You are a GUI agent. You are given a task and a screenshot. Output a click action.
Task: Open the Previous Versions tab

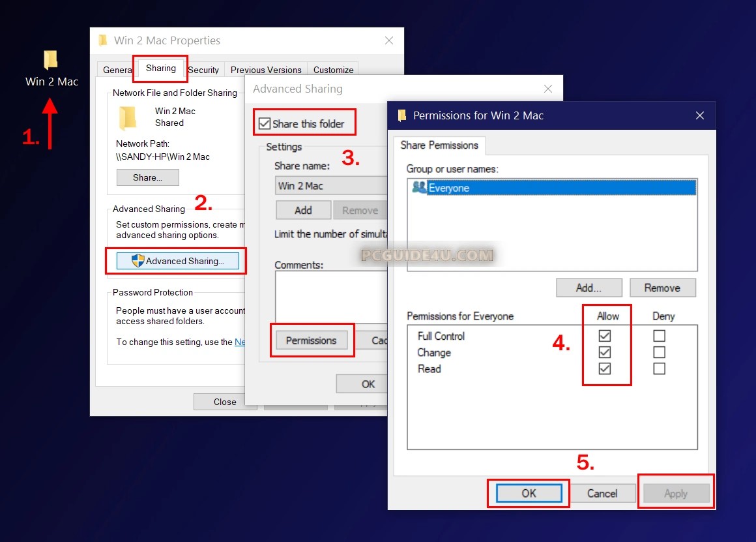(x=266, y=70)
